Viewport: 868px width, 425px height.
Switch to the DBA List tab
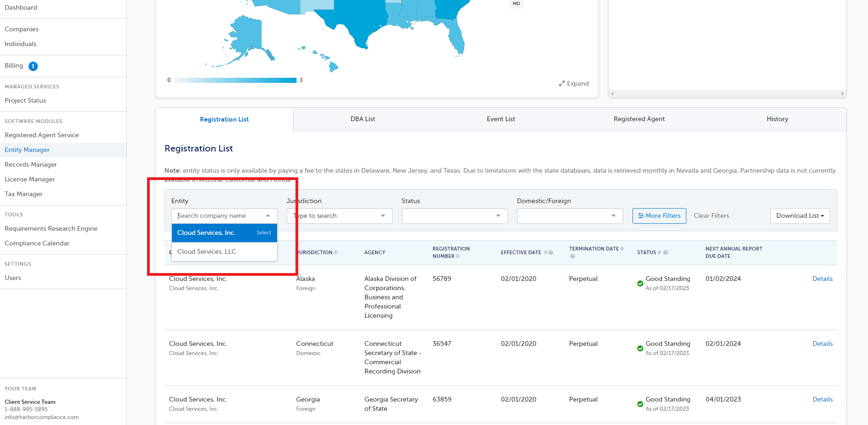pyautogui.click(x=363, y=119)
